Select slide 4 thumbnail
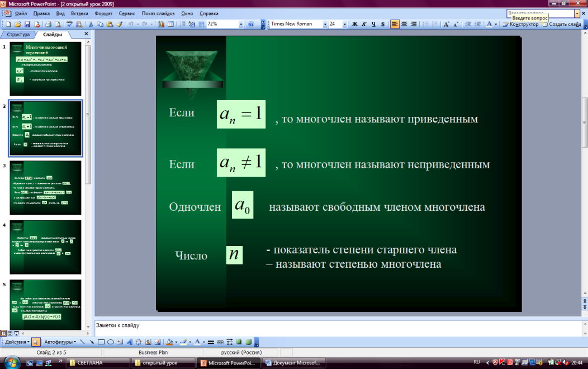588x369 pixels. pyautogui.click(x=45, y=247)
